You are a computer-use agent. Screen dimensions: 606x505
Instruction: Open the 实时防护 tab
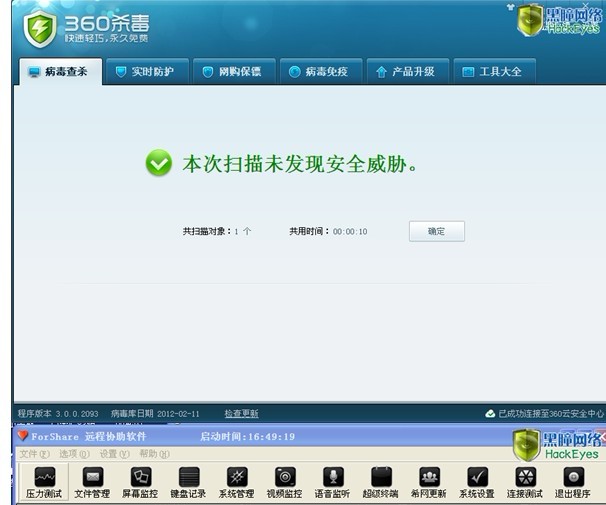coord(147,71)
